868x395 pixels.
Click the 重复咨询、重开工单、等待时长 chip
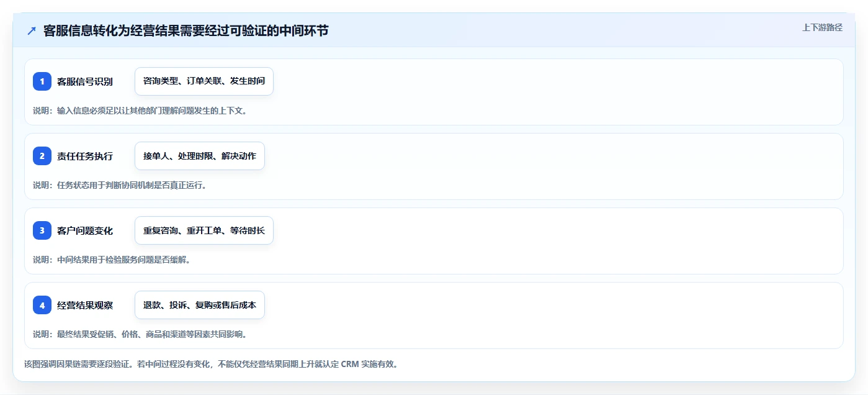tap(204, 230)
